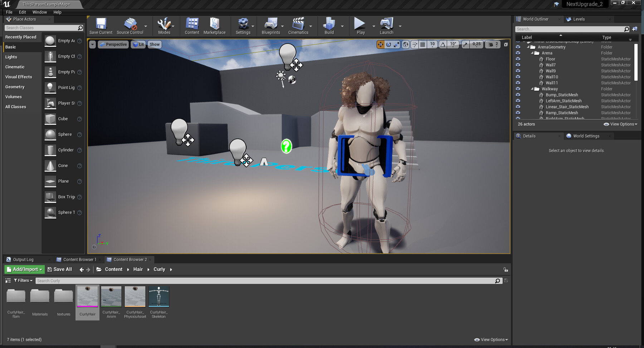The width and height of the screenshot is (644, 348).
Task: Click the Save All button
Action: point(59,269)
